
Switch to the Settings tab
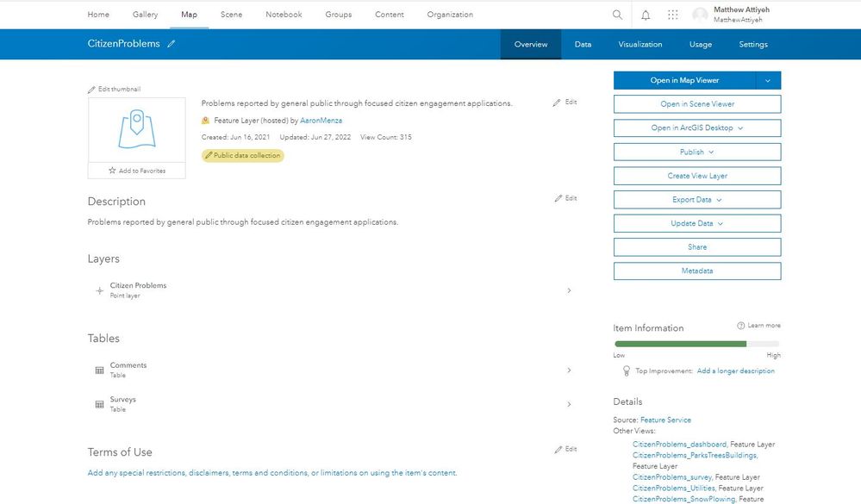(752, 45)
